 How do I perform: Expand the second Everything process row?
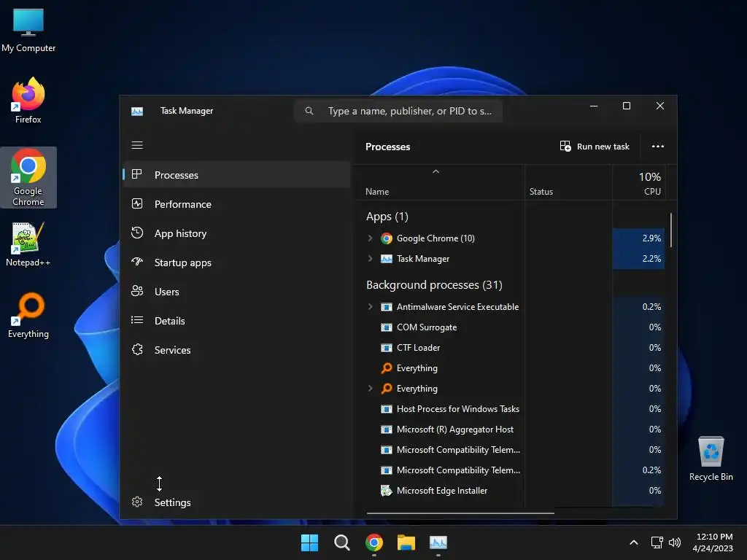pyautogui.click(x=370, y=389)
